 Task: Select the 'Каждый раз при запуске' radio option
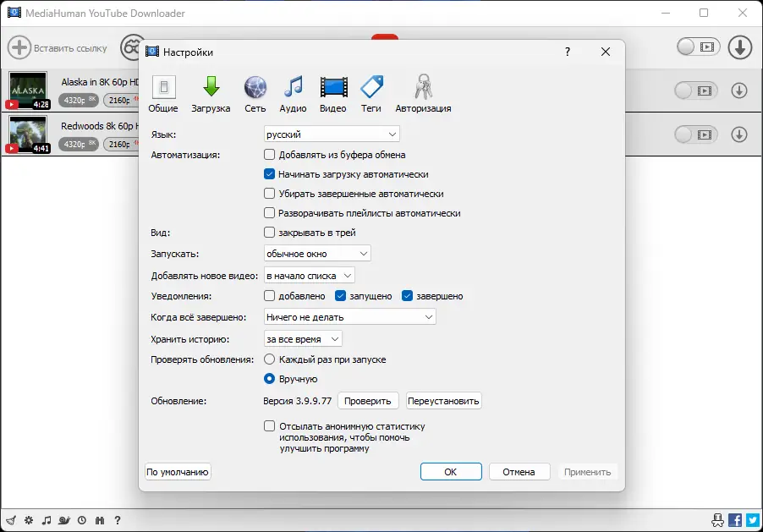click(x=269, y=359)
